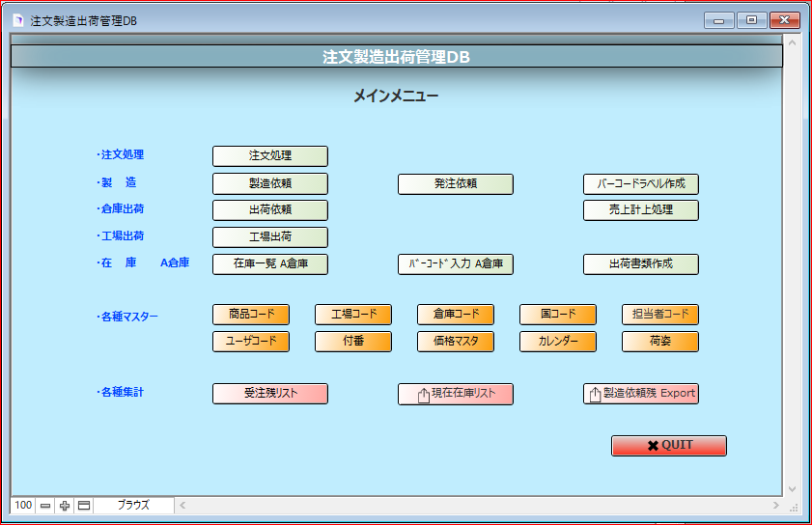This screenshot has width=812, height=525.
Task: Open the ブラウズ mode popup
Action: [x=133, y=506]
